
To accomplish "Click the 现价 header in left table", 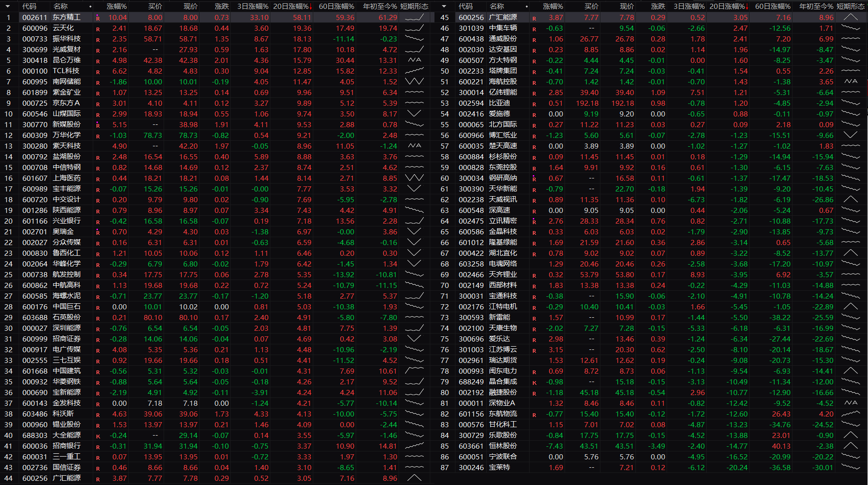I will click(x=190, y=7).
